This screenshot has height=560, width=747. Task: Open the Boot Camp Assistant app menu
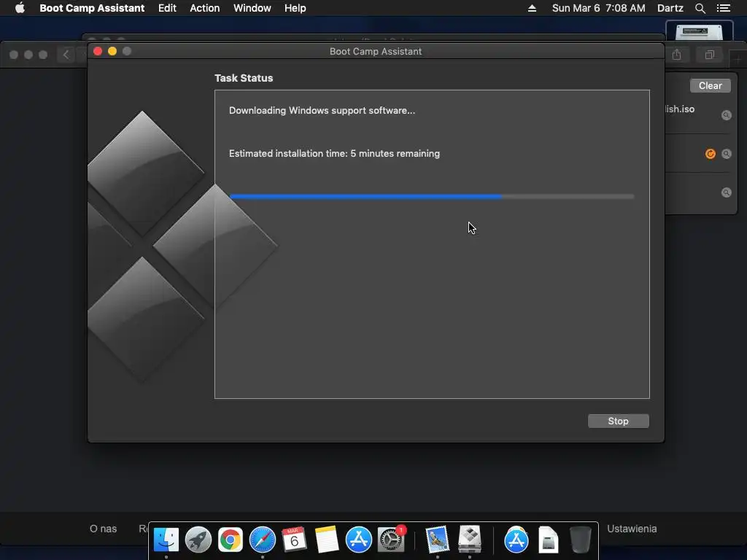tap(92, 8)
